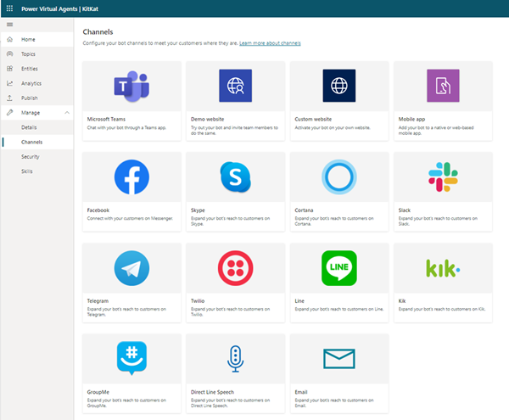Collapse the left navigation hamburger menu
Viewport: 509px width, 420px height.
[9, 25]
